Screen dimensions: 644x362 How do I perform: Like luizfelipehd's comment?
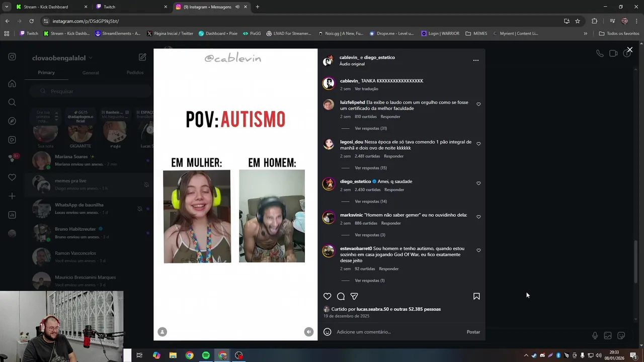pyautogui.click(x=478, y=104)
